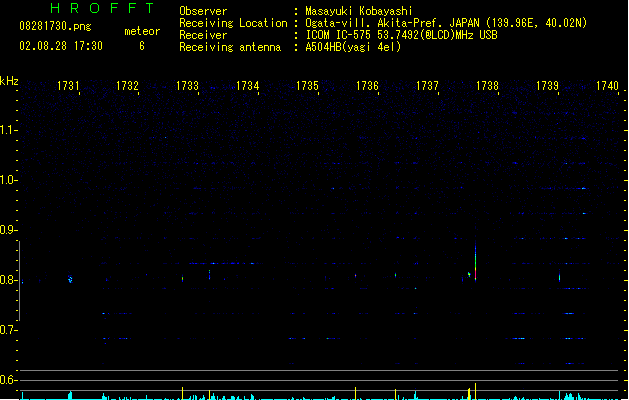Click the Observer label

[203, 11]
